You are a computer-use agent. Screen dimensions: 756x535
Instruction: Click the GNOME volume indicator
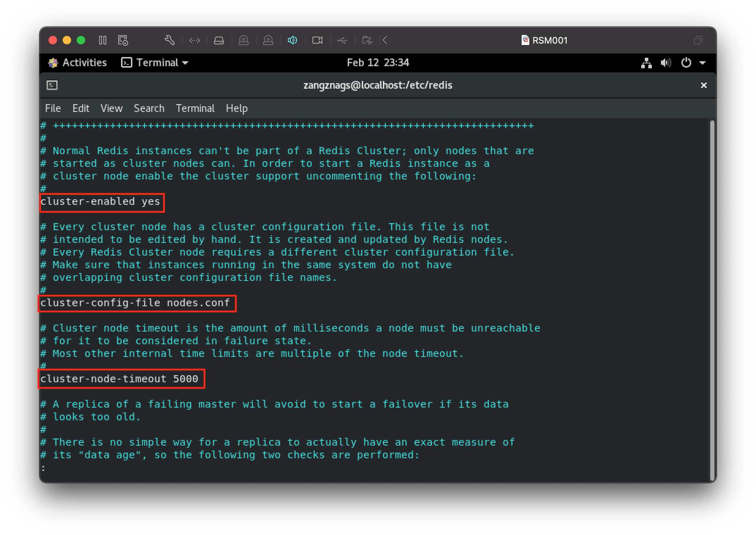tap(666, 63)
